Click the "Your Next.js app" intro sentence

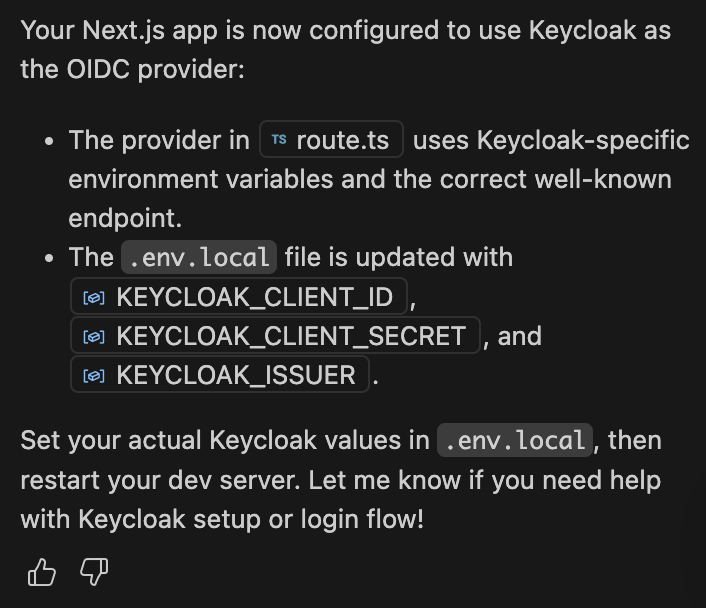(x=346, y=50)
